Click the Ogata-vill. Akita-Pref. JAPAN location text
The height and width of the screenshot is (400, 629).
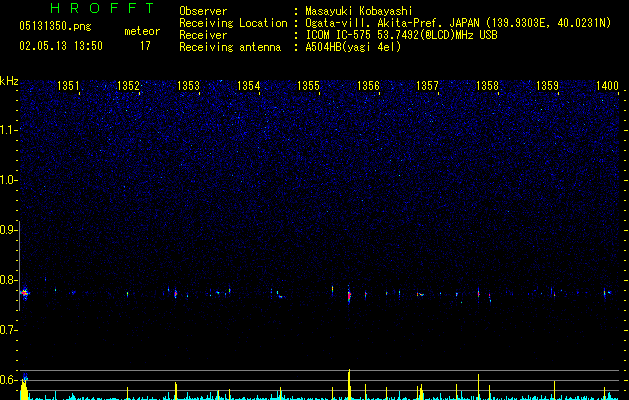(458, 23)
